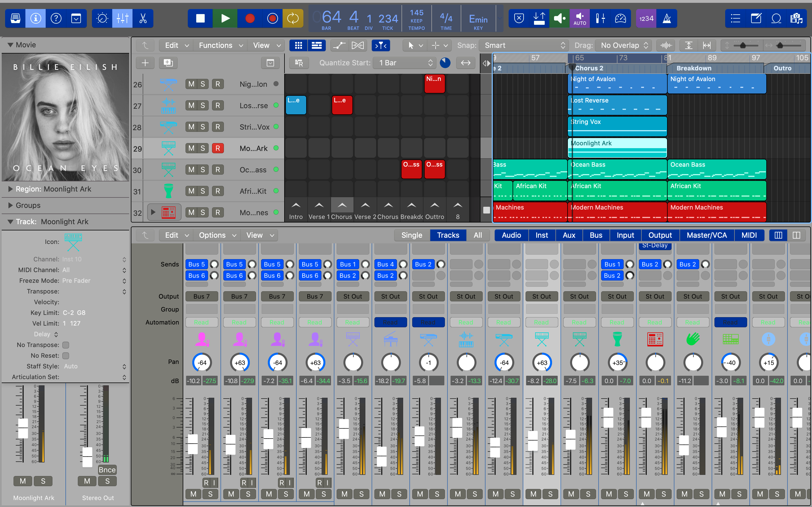Screen dimensions: 812x507
Task: Check the No Transpose checkbox
Action: pos(66,345)
